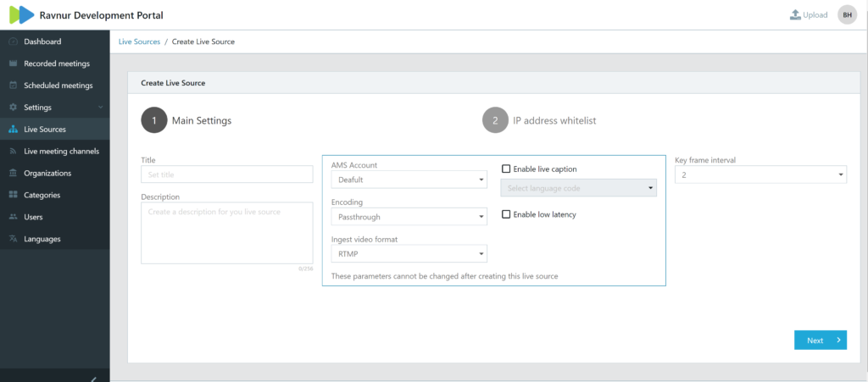Viewport: 868px width, 382px height.
Task: Expand the Settings menu in sidebar
Action: tap(54, 108)
